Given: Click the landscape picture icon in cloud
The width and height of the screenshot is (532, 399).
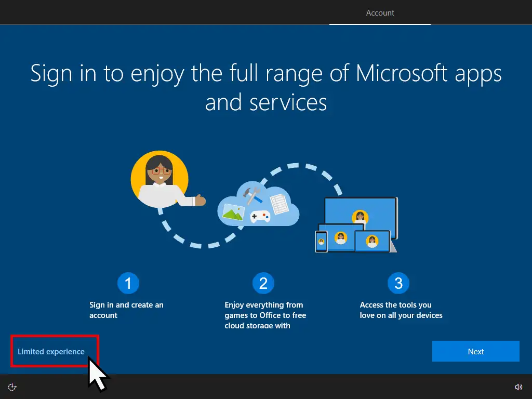Looking at the screenshot, I should 233,210.
